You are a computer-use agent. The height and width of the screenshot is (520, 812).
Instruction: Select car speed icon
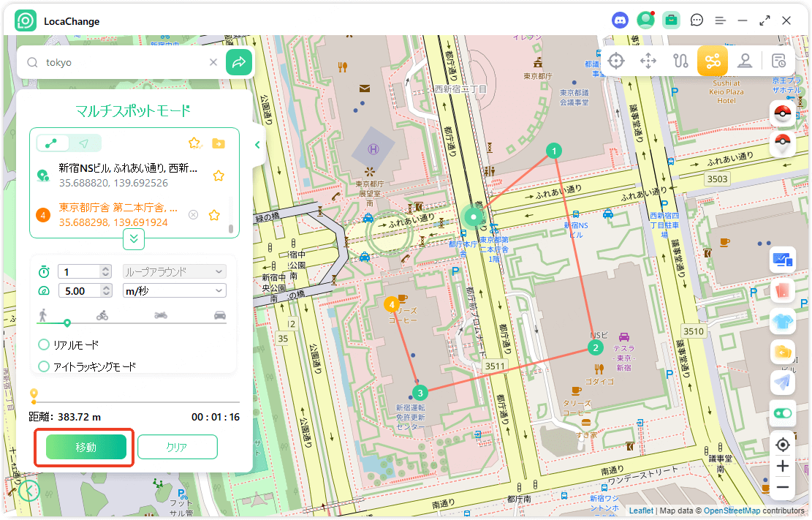pos(220,314)
